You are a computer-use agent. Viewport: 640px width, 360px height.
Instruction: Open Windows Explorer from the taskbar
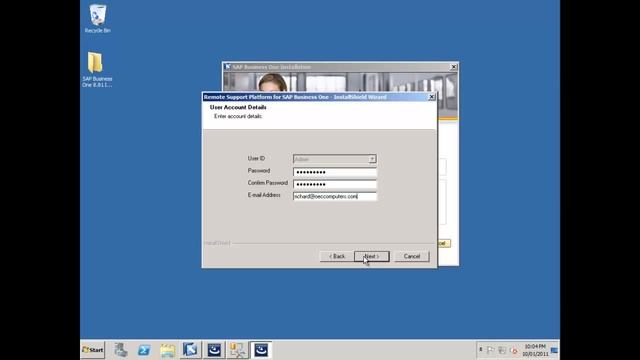[167, 350]
